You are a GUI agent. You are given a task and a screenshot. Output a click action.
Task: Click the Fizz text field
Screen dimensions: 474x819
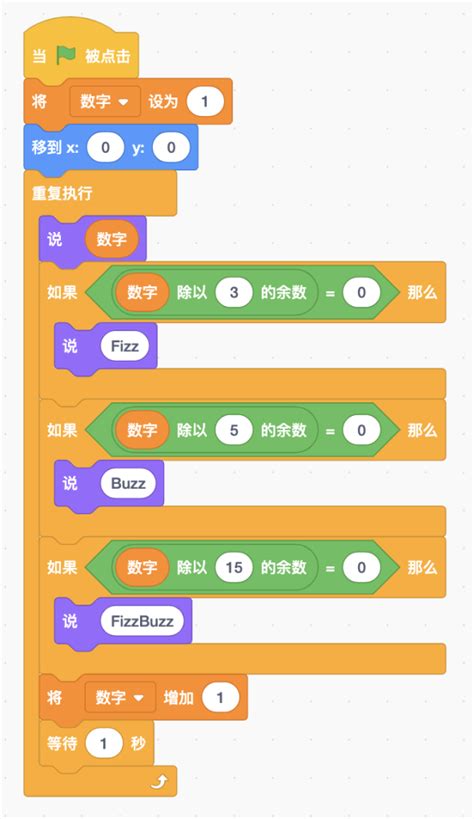pos(125,346)
